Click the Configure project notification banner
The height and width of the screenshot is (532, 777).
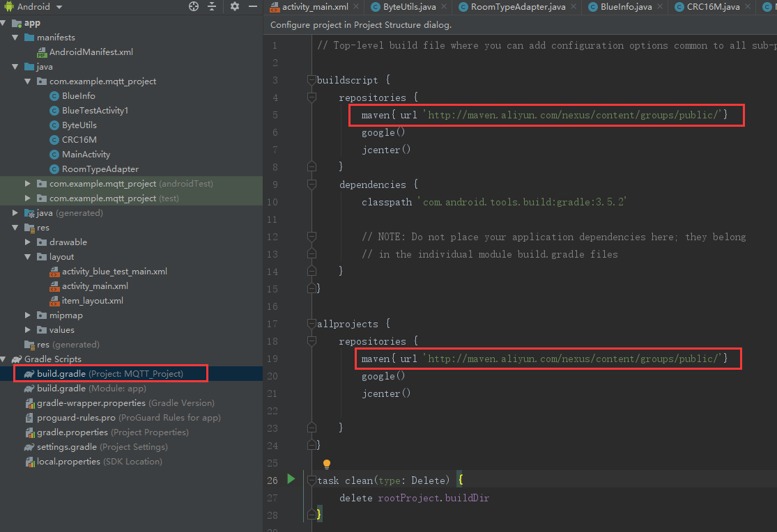521,25
